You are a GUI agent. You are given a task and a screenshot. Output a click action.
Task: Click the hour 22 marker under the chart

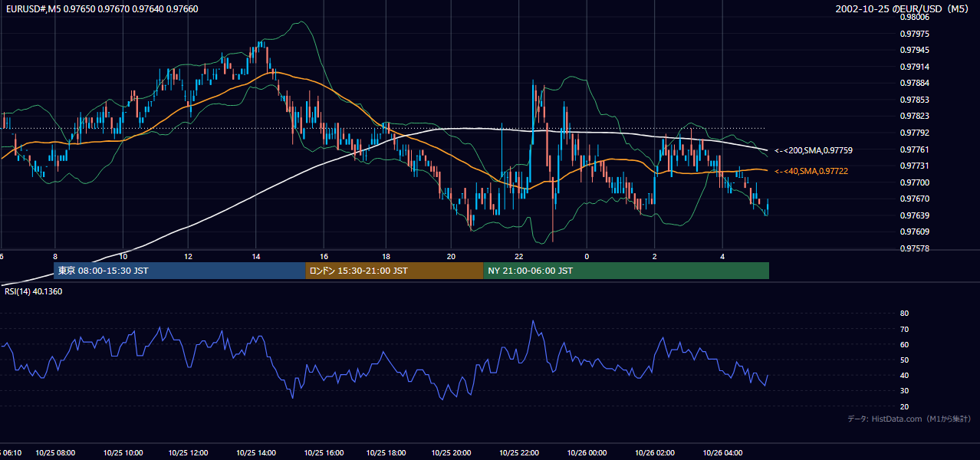519,256
